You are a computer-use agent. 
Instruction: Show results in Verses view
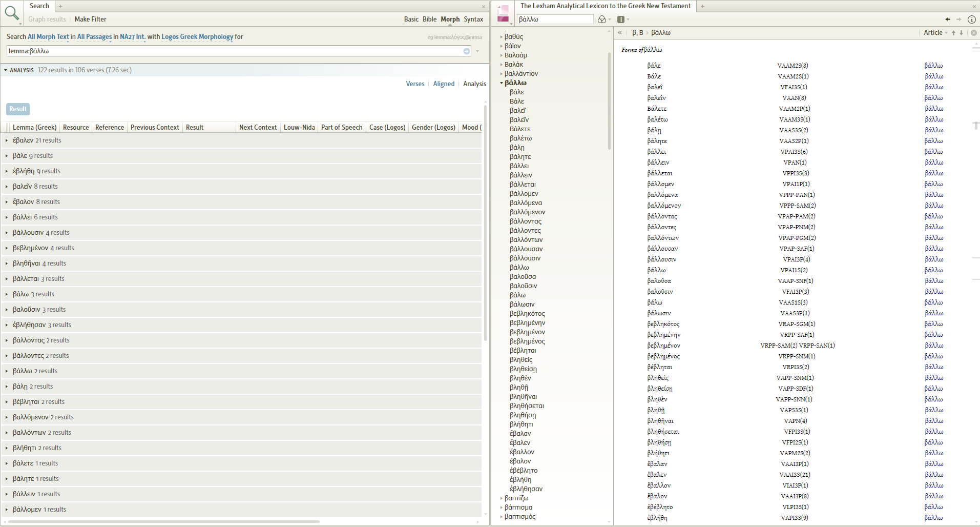coord(415,84)
